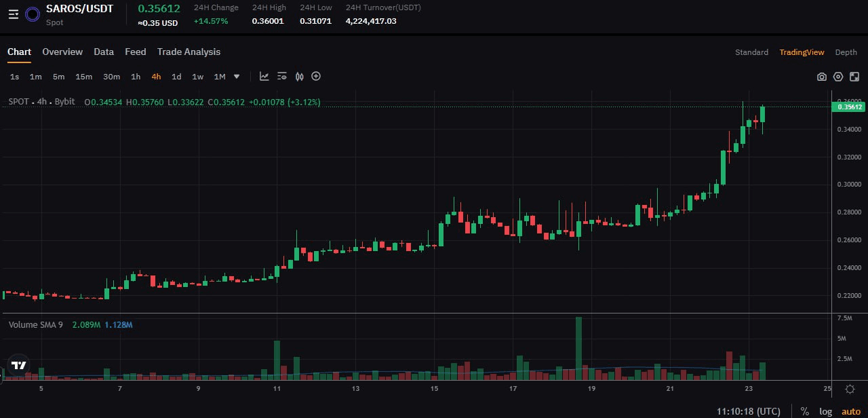The image size is (868, 418).
Task: Click the Volume SMA 9 indicator label
Action: 35,325
